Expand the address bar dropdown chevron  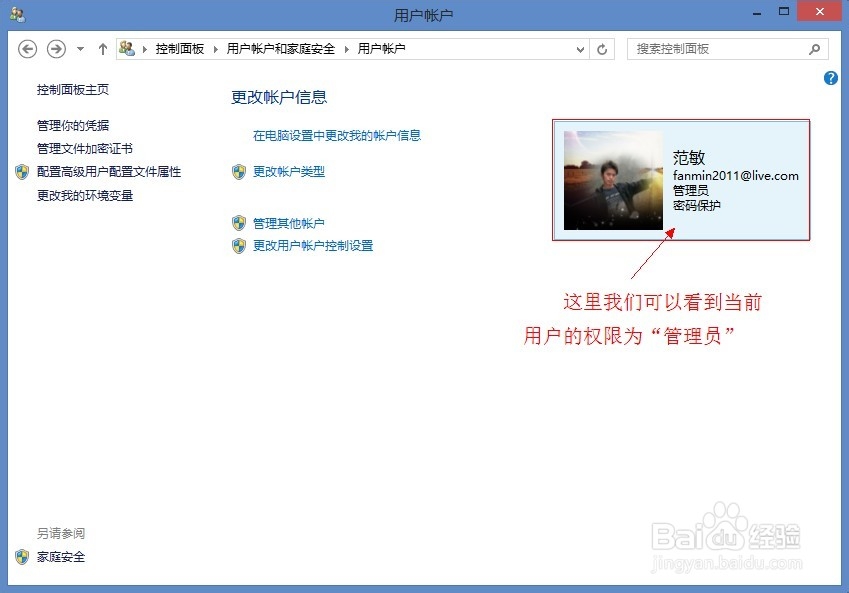coord(581,48)
